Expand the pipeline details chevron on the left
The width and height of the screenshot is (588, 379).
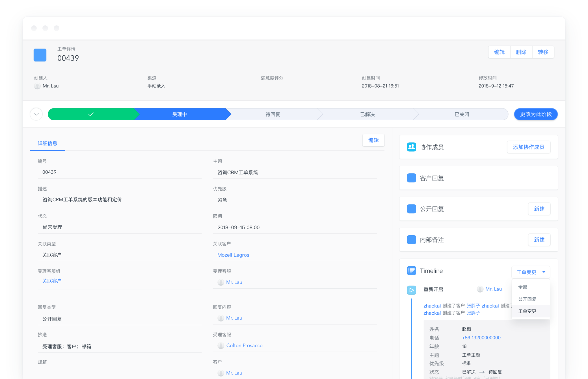pyautogui.click(x=36, y=114)
